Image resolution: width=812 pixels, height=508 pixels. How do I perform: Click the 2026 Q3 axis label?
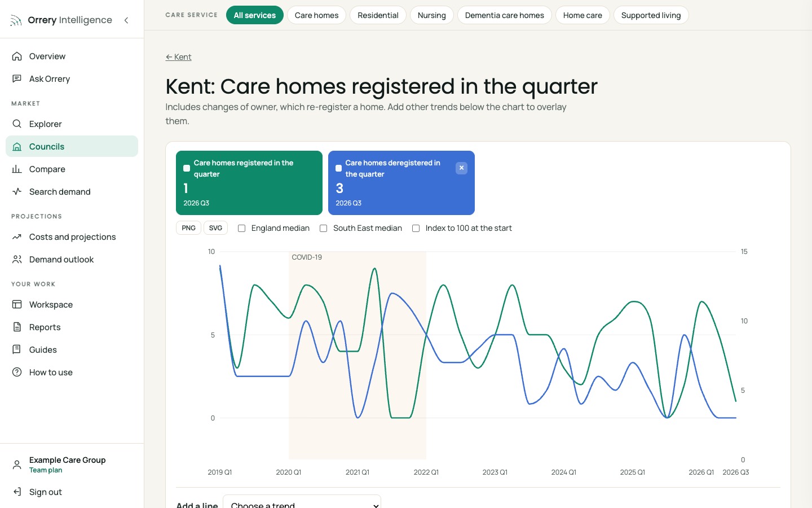click(x=736, y=472)
